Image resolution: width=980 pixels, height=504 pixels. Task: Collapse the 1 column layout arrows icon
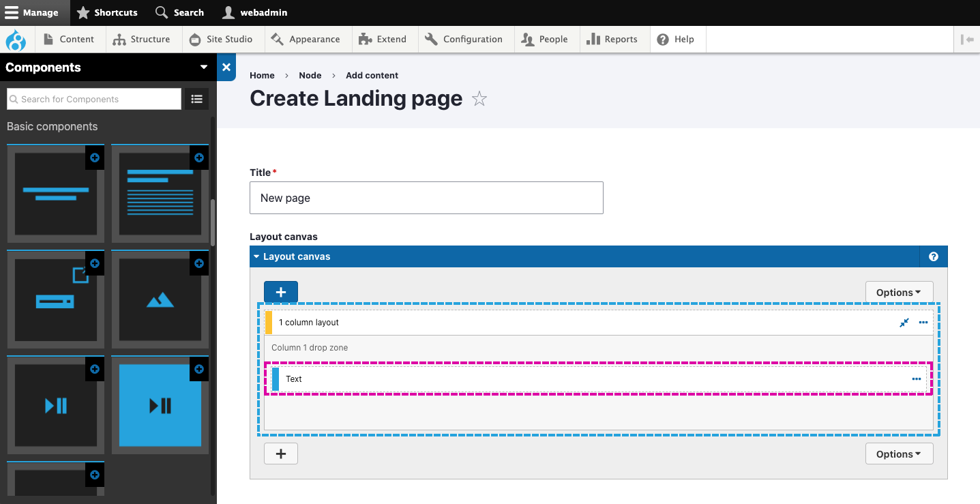tap(904, 323)
